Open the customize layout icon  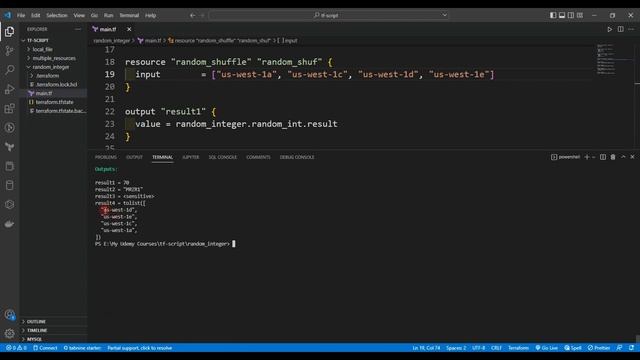coord(580,16)
